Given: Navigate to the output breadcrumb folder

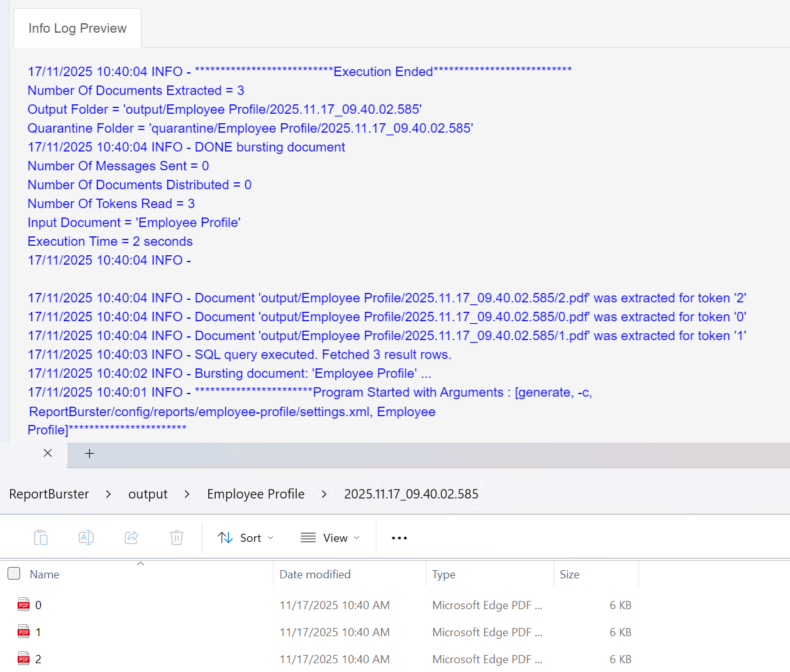Looking at the screenshot, I should tap(148, 494).
